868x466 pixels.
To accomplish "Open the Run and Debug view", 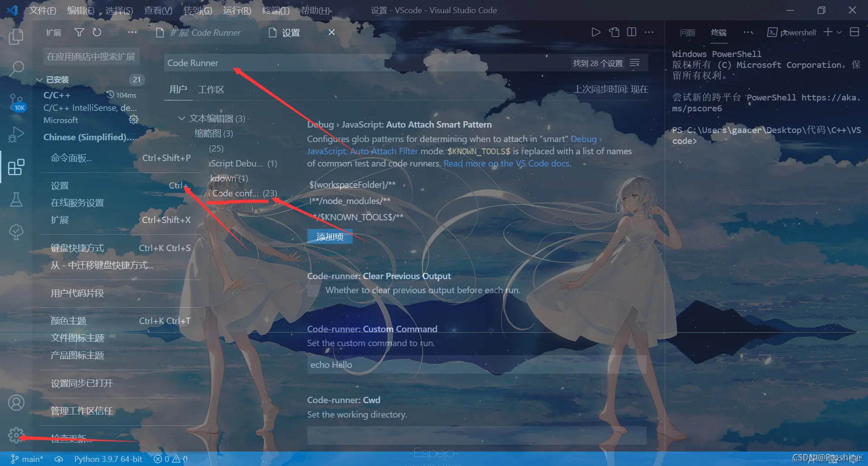I will [x=16, y=134].
